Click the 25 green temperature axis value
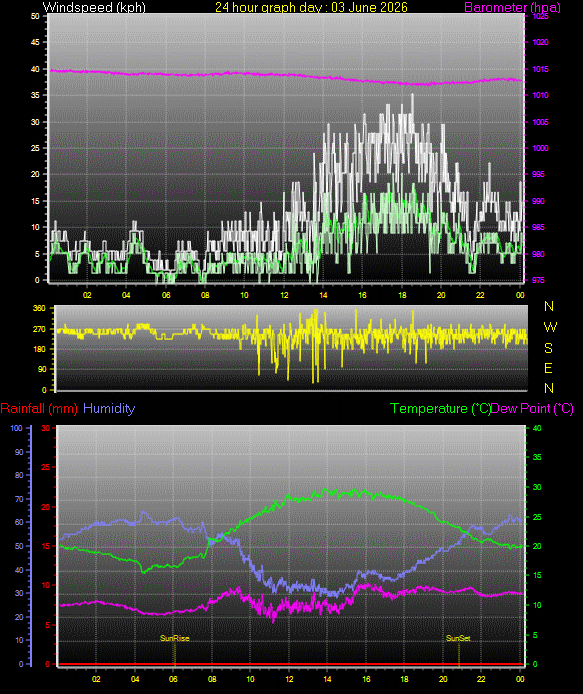The width and height of the screenshot is (583, 694). 537,517
